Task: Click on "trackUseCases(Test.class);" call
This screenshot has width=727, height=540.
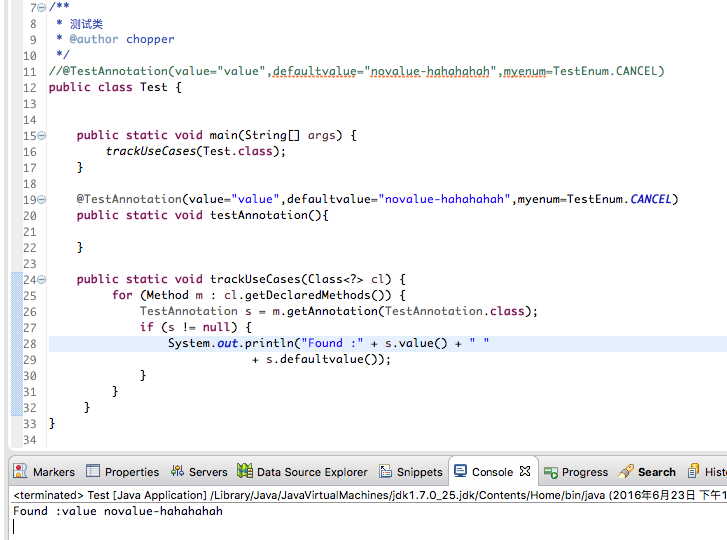Action: (196, 151)
